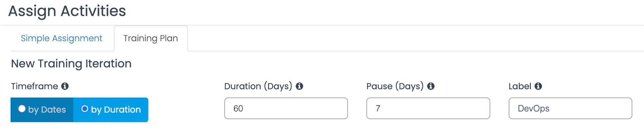The image size is (644, 128).
Task: Open the Pause (Days) info icon
Action: [x=431, y=86]
